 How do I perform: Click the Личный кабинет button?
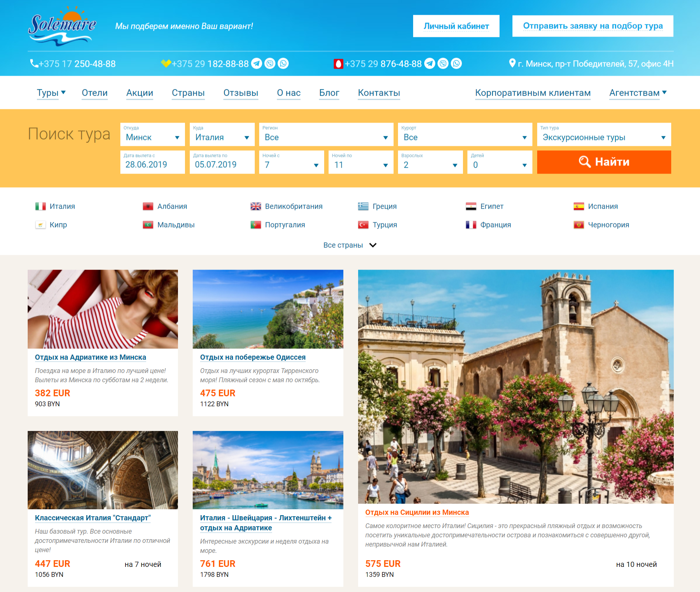(x=456, y=26)
